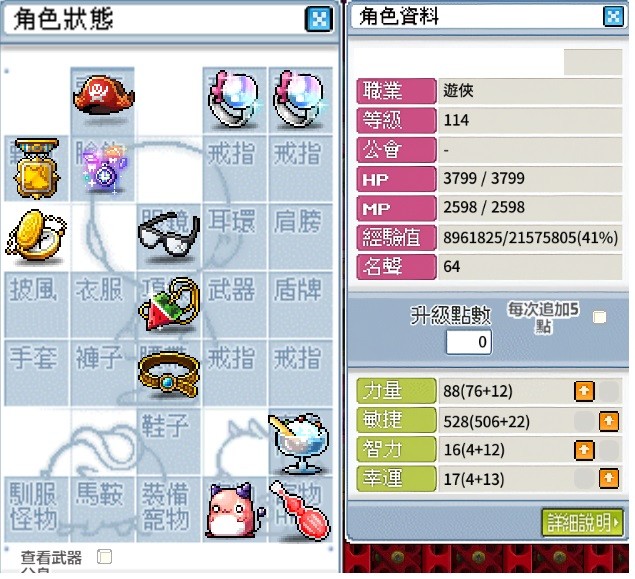Select the ice cream sundae item
This screenshot has height=579, width=635.
tap(300, 443)
